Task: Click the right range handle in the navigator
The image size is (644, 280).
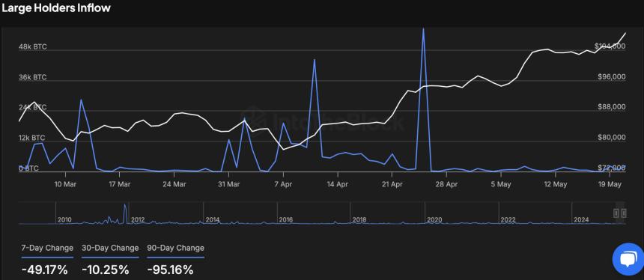Action: click(x=624, y=213)
